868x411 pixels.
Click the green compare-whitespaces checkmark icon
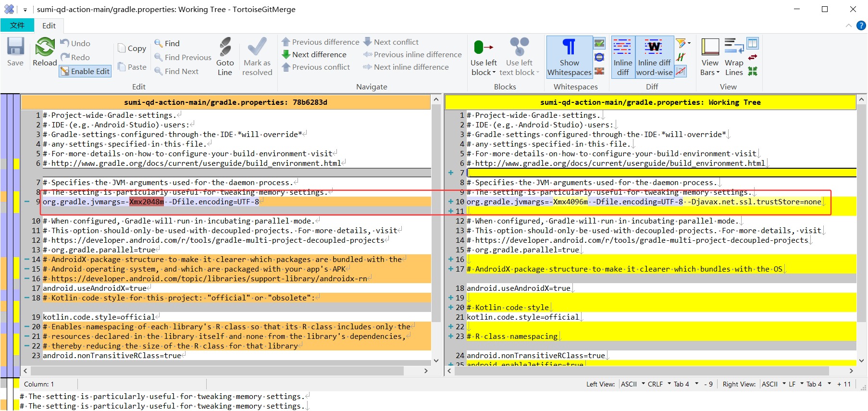pyautogui.click(x=599, y=43)
